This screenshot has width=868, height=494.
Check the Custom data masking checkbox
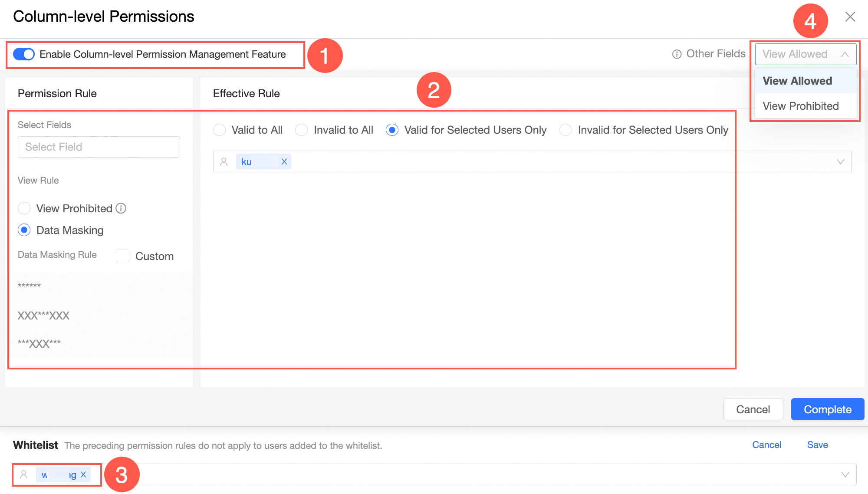[x=123, y=256]
